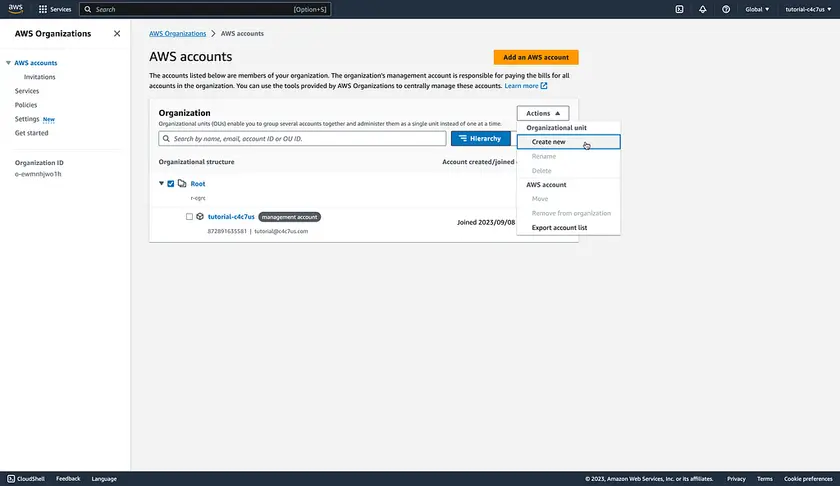Open Language in the footer
This screenshot has height=486, width=840.
coord(104,478)
